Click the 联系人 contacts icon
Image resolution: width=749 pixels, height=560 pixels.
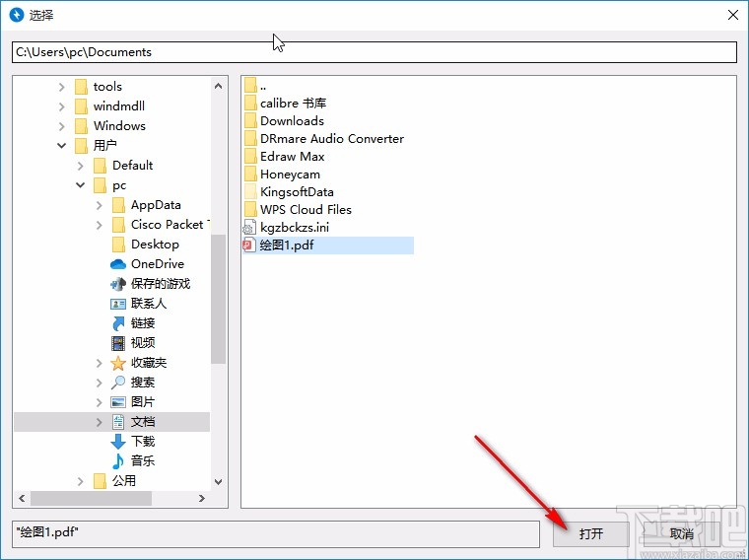click(118, 304)
